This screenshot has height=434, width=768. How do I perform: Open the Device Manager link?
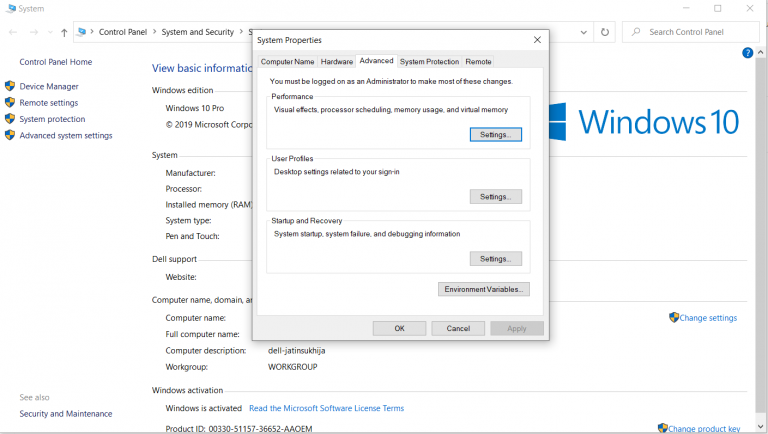pos(49,86)
